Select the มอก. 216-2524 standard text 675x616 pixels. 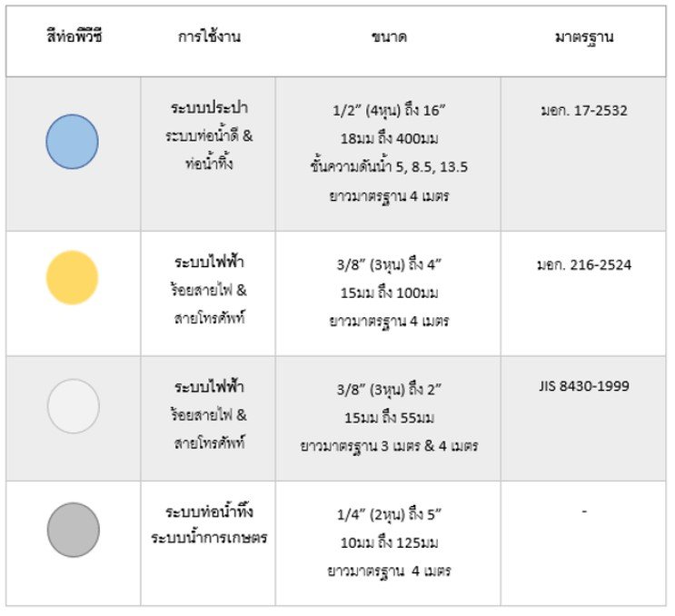pyautogui.click(x=583, y=266)
